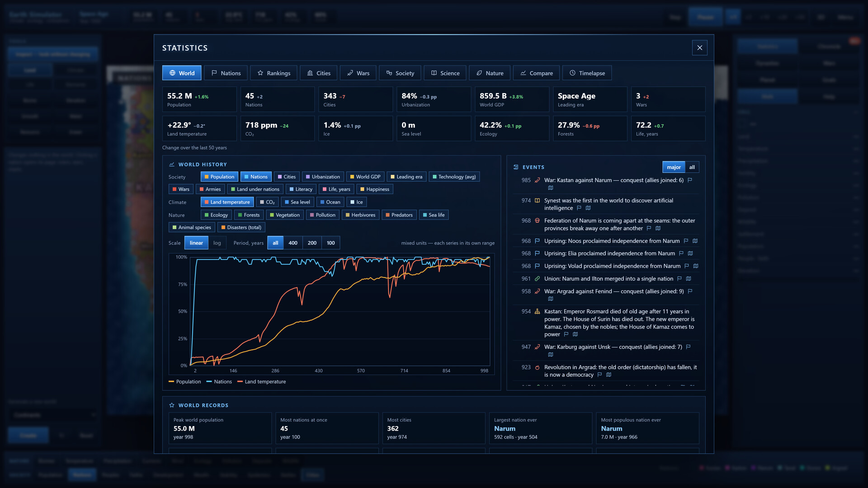Screen dimensions: 868x488
Task: Disable the Land temperature series chip
Action: click(x=227, y=202)
